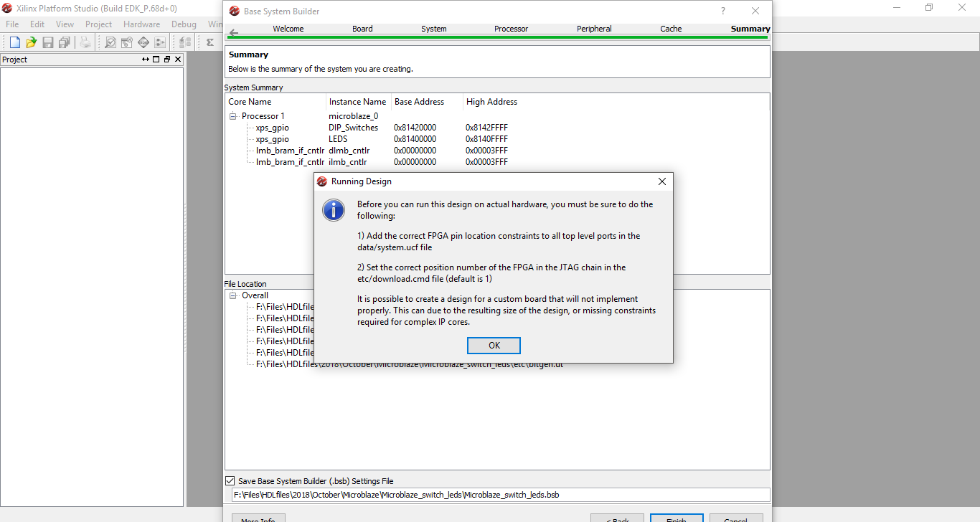The width and height of the screenshot is (980, 522).
Task: Click the tree hierarchy toolbar icon
Action: click(x=185, y=42)
